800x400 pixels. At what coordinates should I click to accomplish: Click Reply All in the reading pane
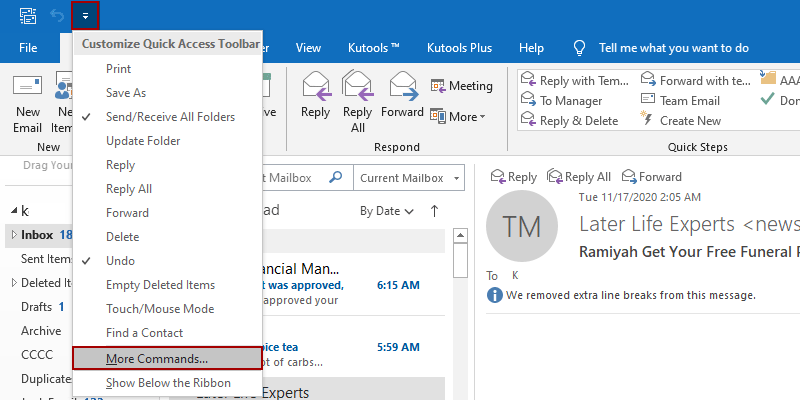579,177
